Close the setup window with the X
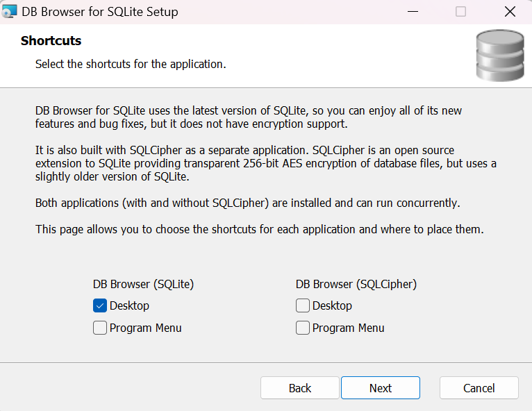Image resolution: width=532 pixels, height=411 pixels. point(510,12)
